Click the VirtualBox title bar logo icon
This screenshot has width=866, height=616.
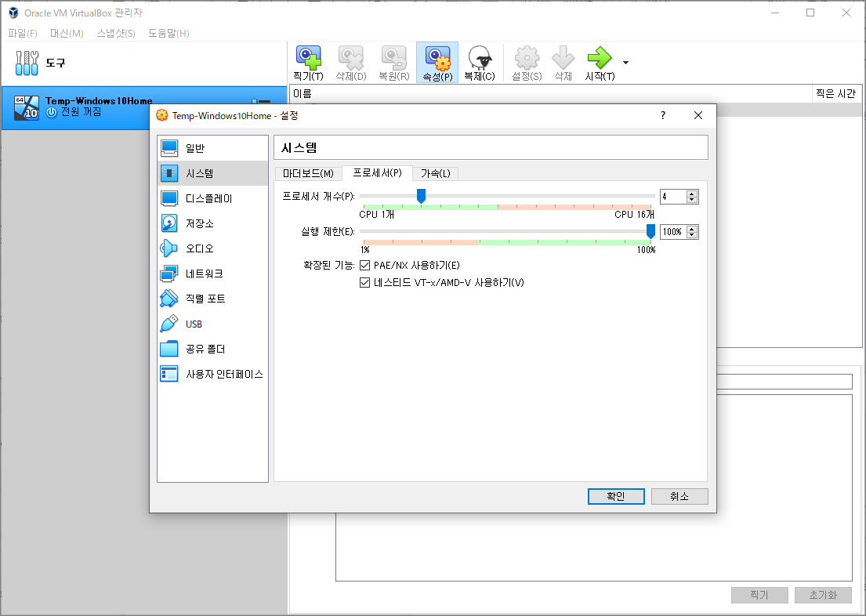(x=13, y=13)
